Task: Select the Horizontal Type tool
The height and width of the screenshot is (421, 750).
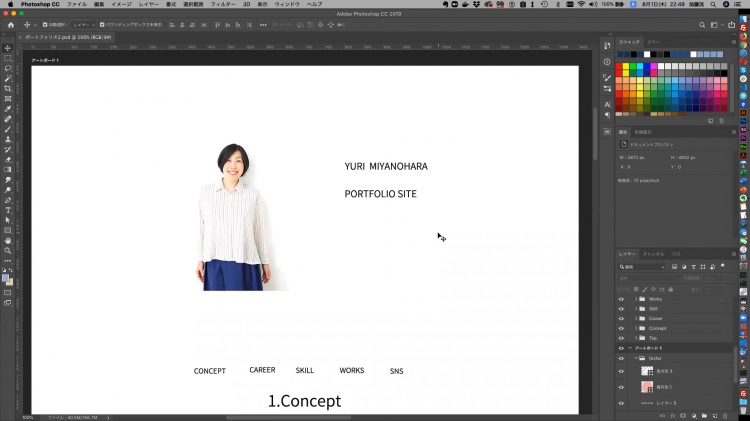Action: pyautogui.click(x=8, y=210)
